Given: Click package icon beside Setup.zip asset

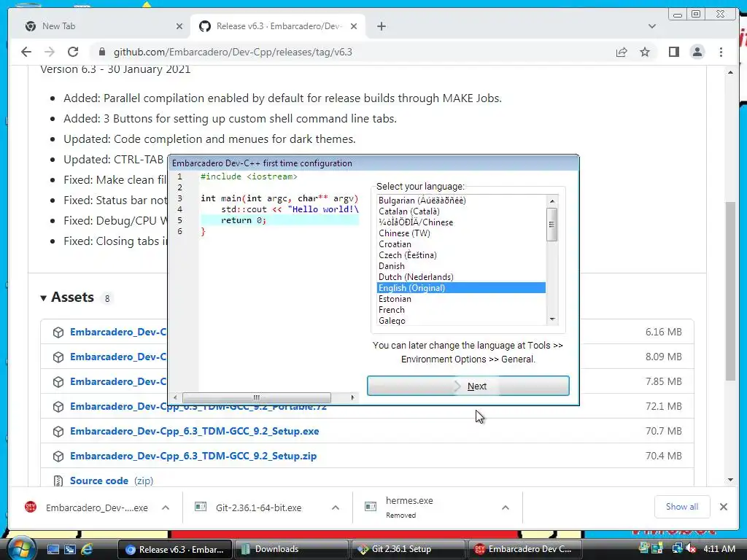Looking at the screenshot, I should tap(58, 456).
